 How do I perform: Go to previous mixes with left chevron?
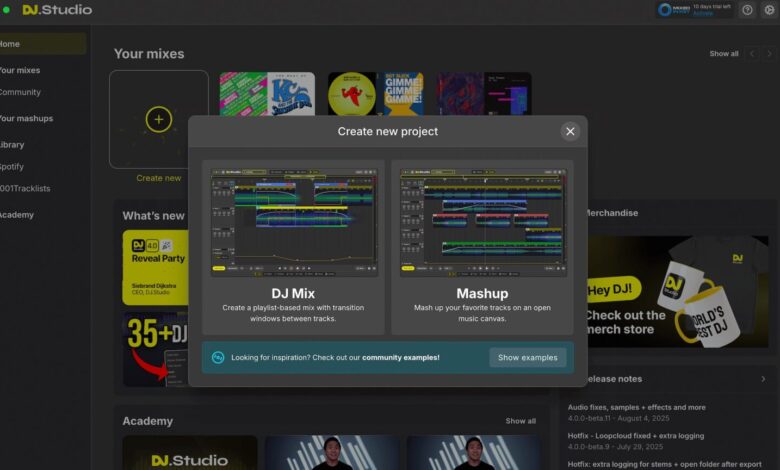tap(752, 54)
